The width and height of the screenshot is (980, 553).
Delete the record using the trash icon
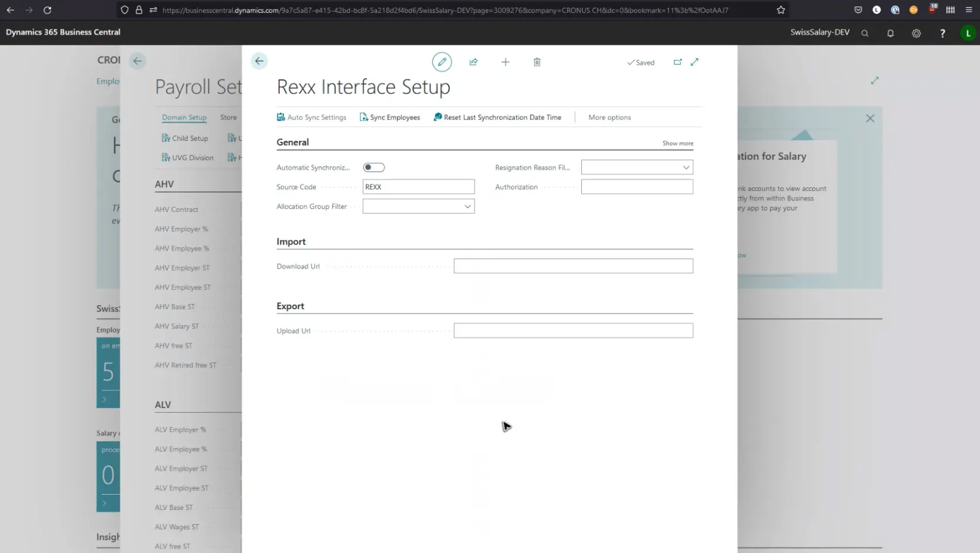click(537, 62)
